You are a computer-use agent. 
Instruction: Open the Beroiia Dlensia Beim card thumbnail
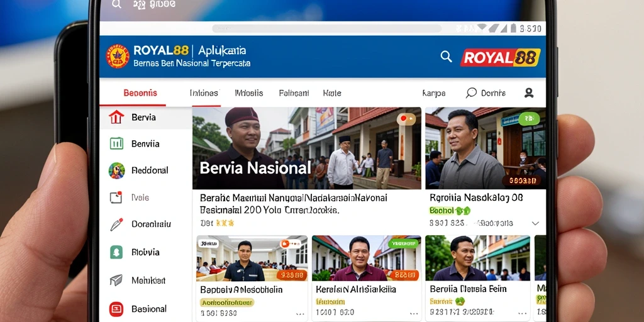coord(477,258)
